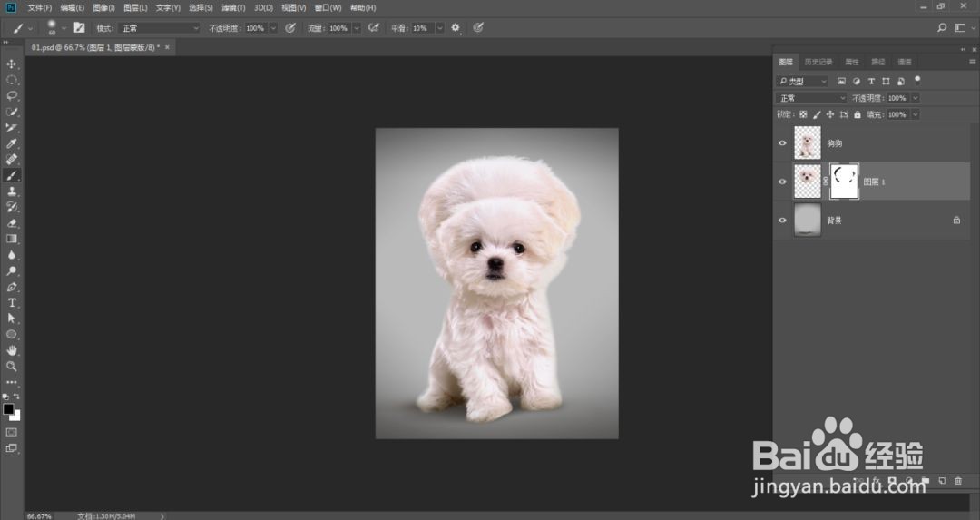The image size is (980, 520).
Task: Click the lock all layer button
Action: point(857,114)
